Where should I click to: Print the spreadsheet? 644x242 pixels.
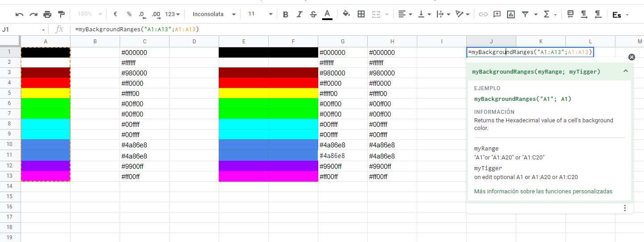(x=47, y=14)
